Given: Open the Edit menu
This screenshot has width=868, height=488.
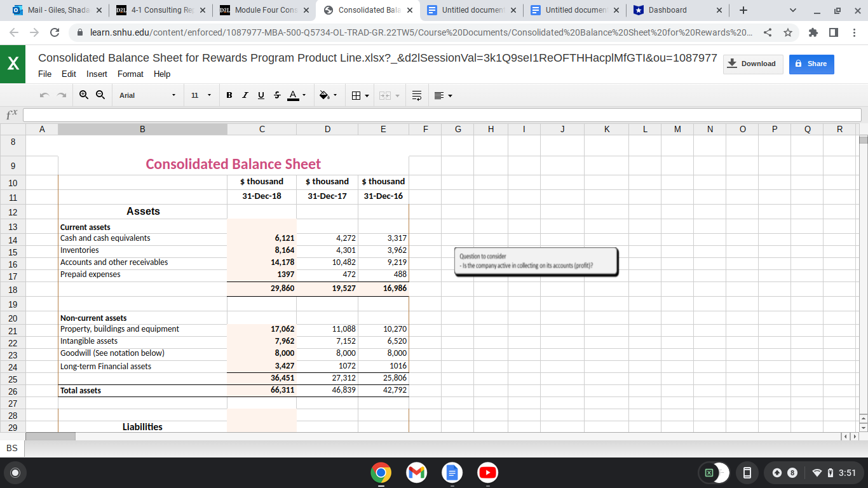Looking at the screenshot, I should [69, 74].
